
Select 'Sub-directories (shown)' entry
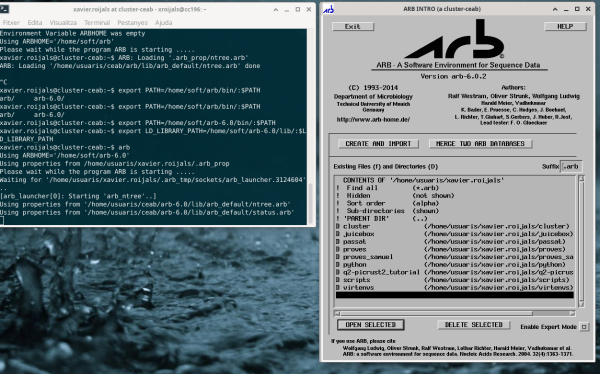click(455, 211)
